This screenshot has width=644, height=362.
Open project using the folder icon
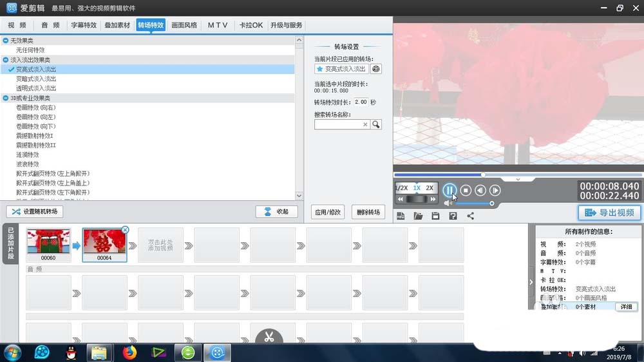click(x=418, y=216)
